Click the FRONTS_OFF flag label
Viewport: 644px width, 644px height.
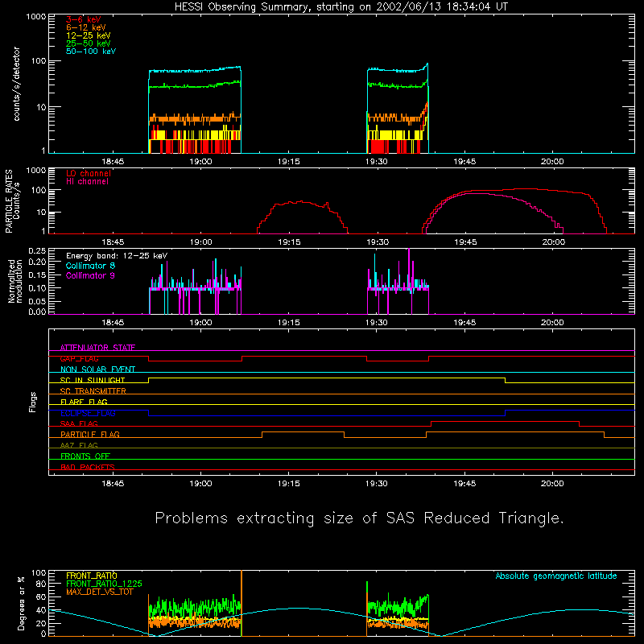[x=85, y=456]
